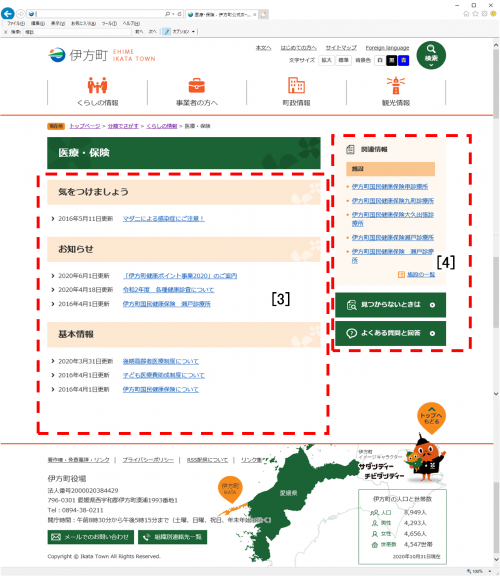The image size is (500, 576).
Task: Click the page scrollbar down arrow at bottom
Action: coord(496,559)
